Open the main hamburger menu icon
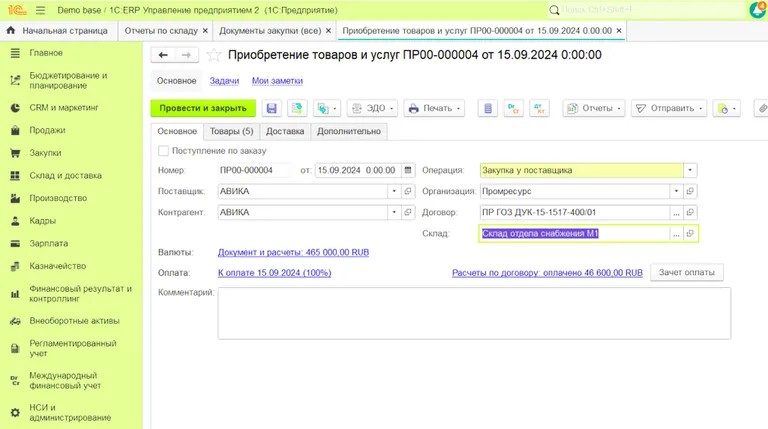The image size is (768, 429). [x=39, y=9]
